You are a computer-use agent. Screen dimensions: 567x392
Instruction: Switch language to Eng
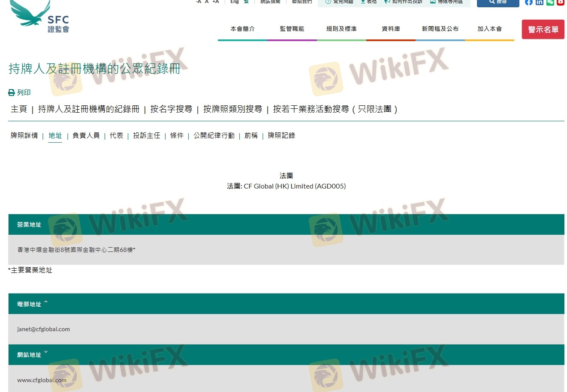click(x=235, y=2)
